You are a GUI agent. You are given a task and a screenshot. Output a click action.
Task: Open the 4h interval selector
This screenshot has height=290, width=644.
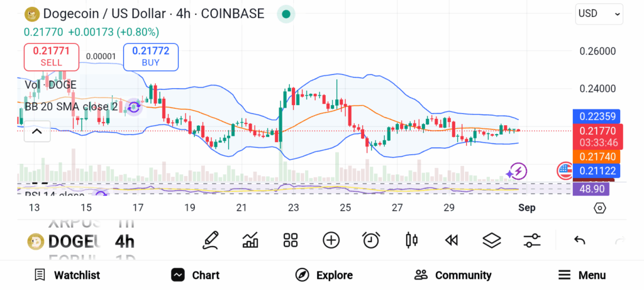click(125, 241)
